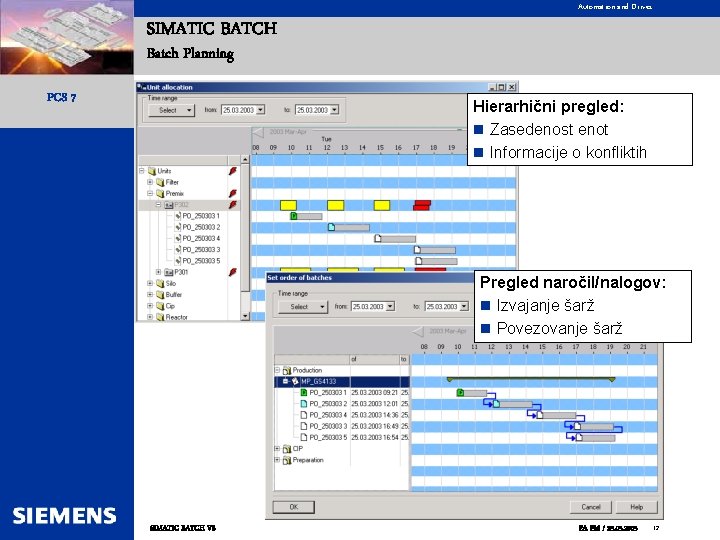Screen dimensions: 720x540
Task: Expand the Silo folder node
Action: point(150,283)
